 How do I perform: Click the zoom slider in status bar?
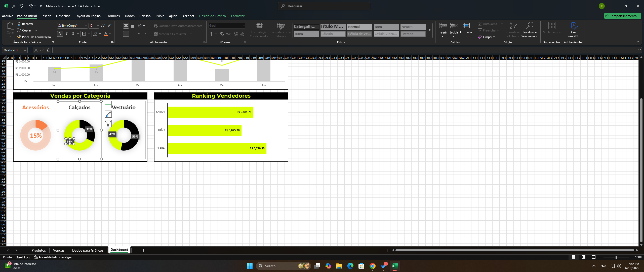tap(616, 257)
